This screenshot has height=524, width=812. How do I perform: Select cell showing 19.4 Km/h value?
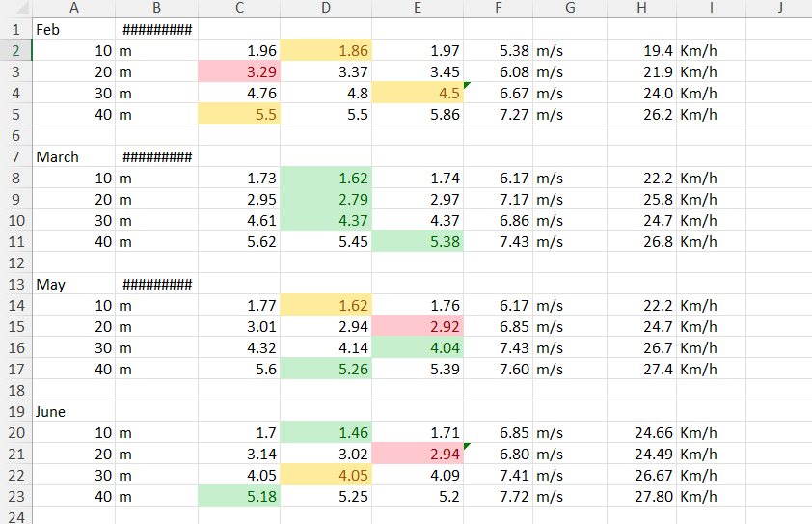[x=641, y=50]
